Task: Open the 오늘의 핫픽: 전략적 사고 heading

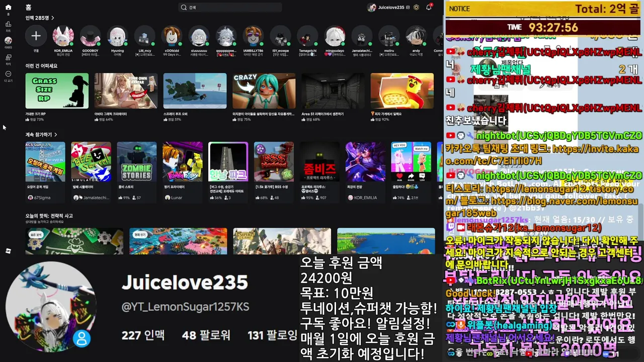Action: [49, 216]
